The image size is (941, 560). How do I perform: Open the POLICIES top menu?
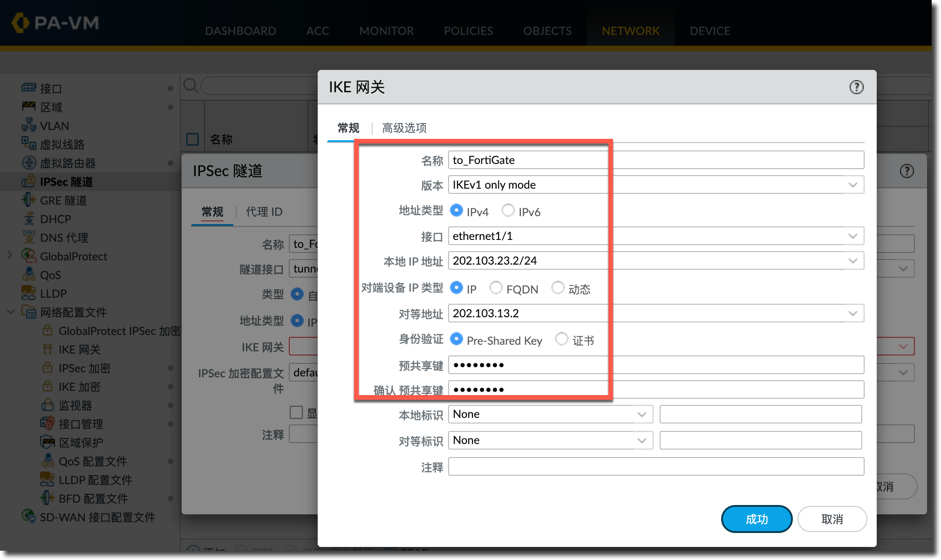coord(468,31)
